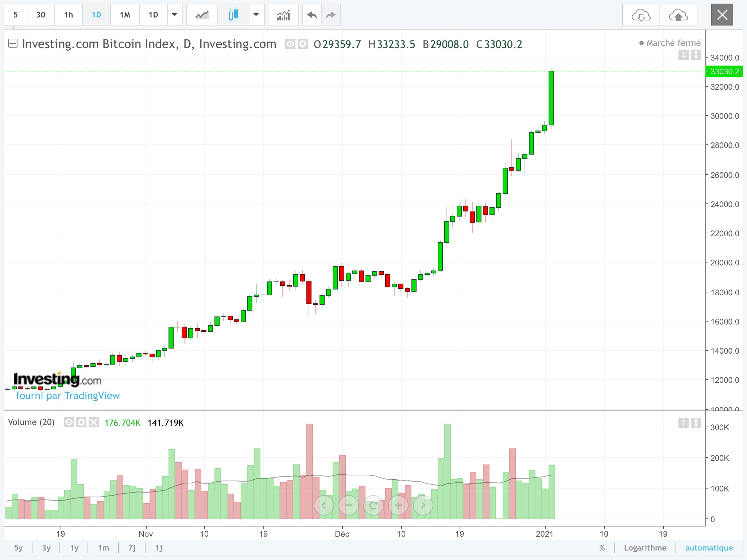
Task: Select the 1h interval tab
Action: coord(68,15)
